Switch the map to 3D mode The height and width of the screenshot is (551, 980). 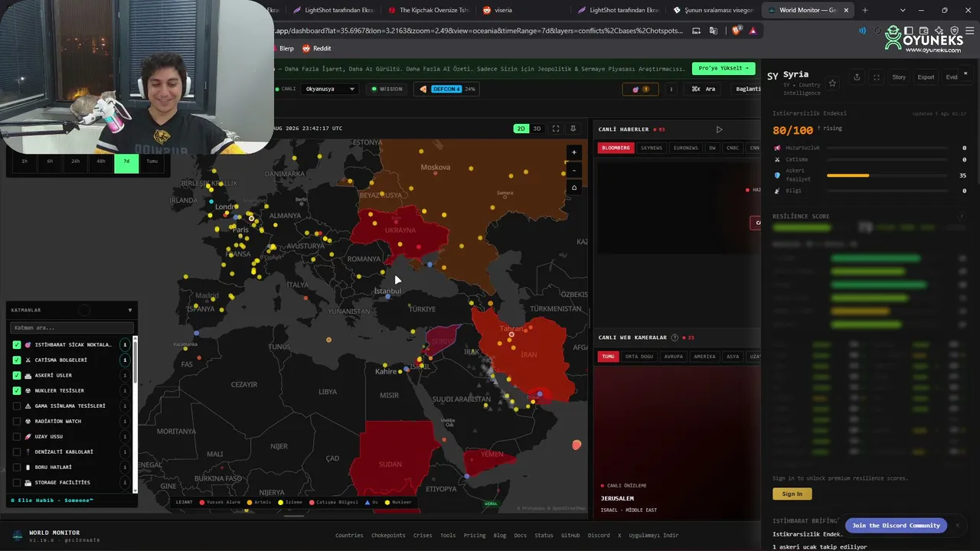pyautogui.click(x=537, y=129)
